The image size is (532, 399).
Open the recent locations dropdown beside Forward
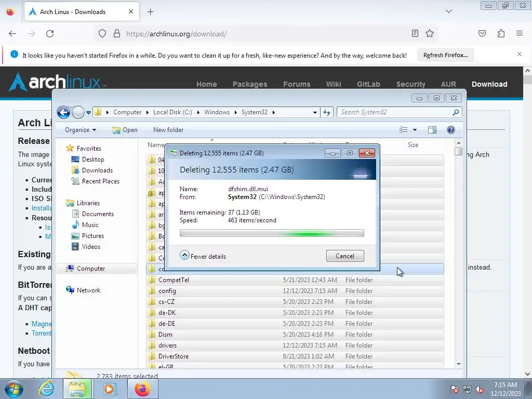88,113
